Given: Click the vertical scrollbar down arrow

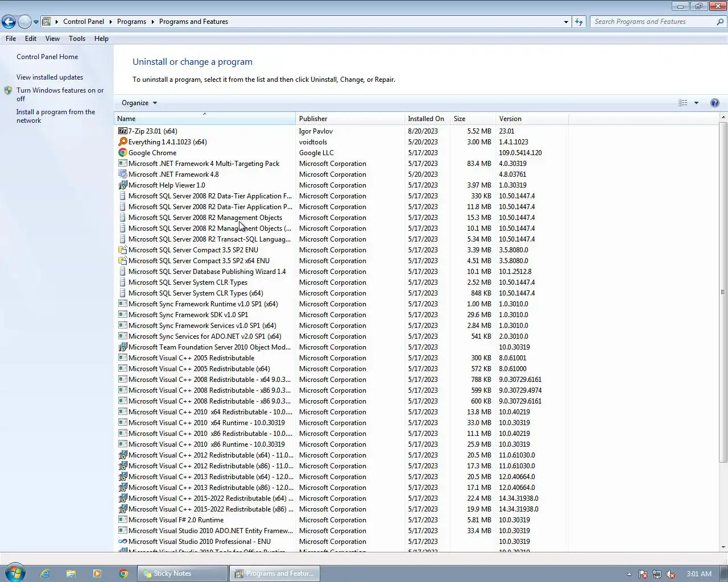Looking at the screenshot, I should [x=723, y=547].
